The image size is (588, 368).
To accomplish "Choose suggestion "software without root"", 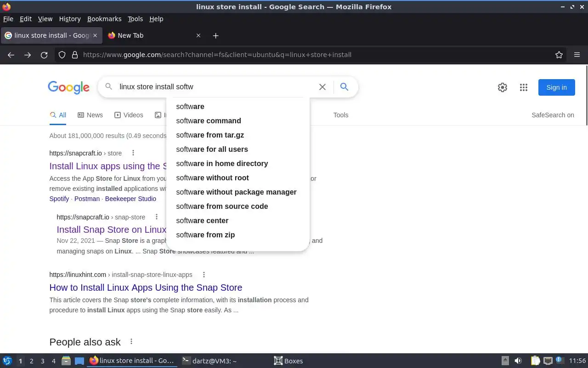I will pyautogui.click(x=238, y=178).
